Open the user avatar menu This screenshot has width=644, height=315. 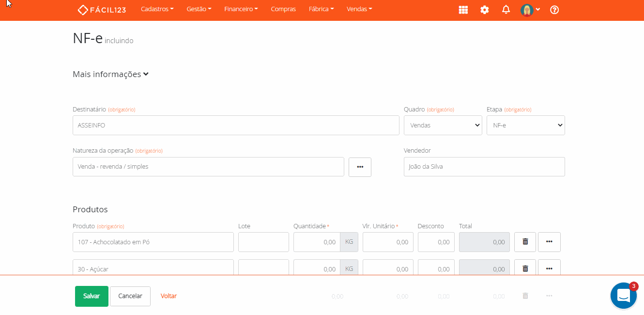click(530, 10)
